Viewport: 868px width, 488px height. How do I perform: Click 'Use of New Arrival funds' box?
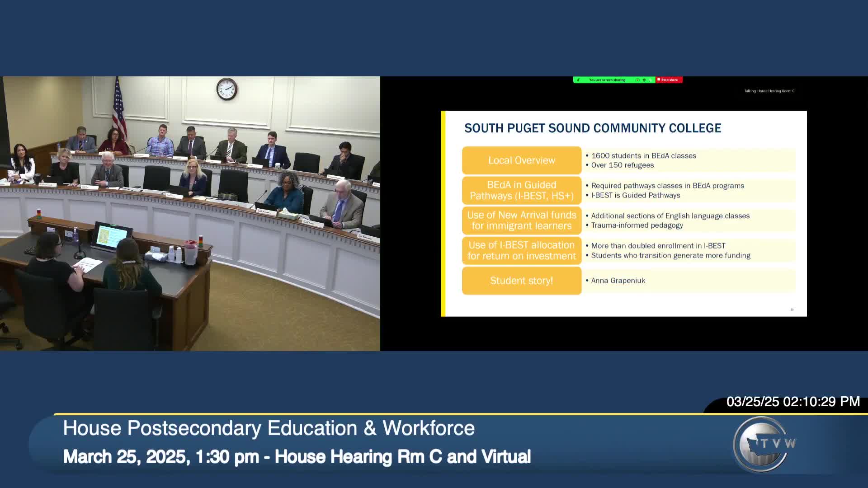(522, 221)
